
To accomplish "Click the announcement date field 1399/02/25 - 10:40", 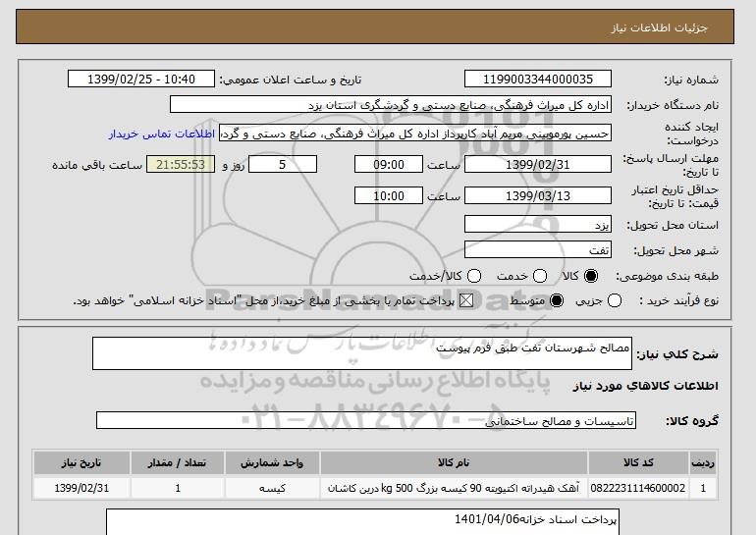I will pyautogui.click(x=141, y=80).
